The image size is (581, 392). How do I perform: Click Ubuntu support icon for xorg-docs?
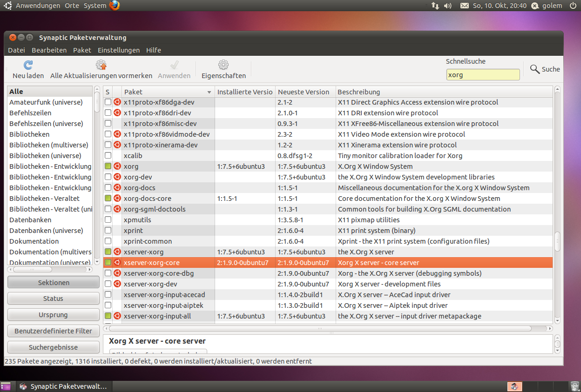pyautogui.click(x=117, y=188)
